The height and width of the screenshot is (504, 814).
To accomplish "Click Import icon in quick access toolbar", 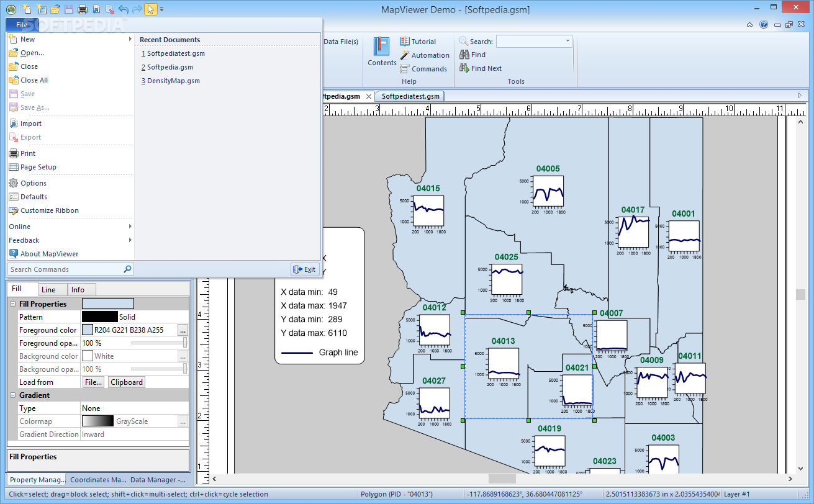I will (x=96, y=9).
